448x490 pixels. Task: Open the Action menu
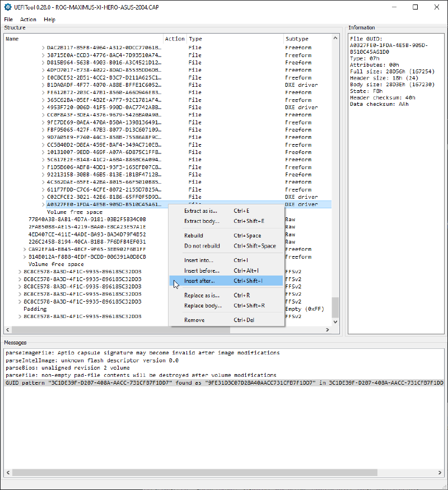click(28, 19)
